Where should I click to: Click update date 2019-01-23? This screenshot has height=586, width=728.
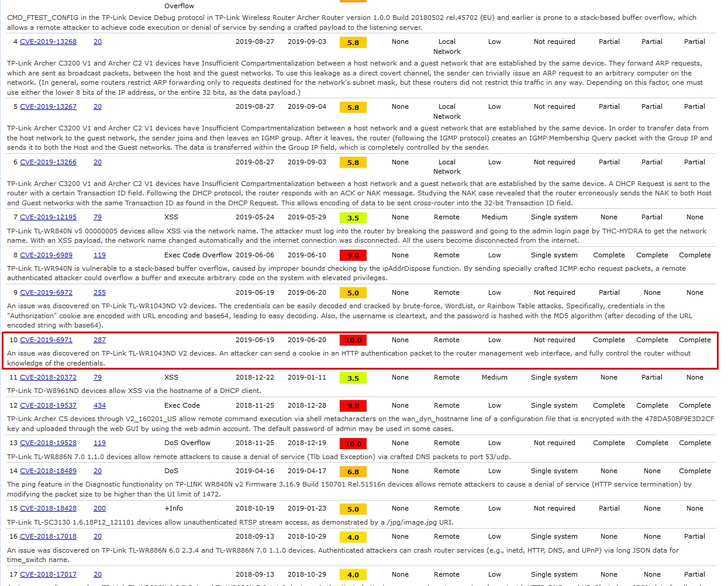click(307, 508)
